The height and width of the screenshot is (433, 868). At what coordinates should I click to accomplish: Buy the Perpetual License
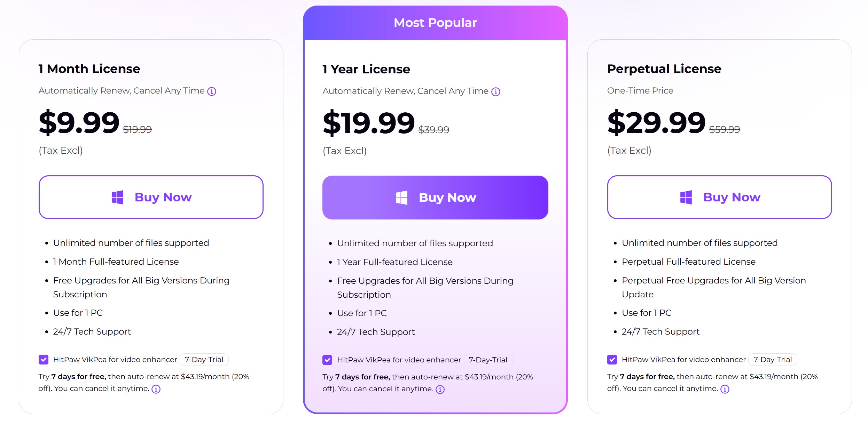(719, 197)
